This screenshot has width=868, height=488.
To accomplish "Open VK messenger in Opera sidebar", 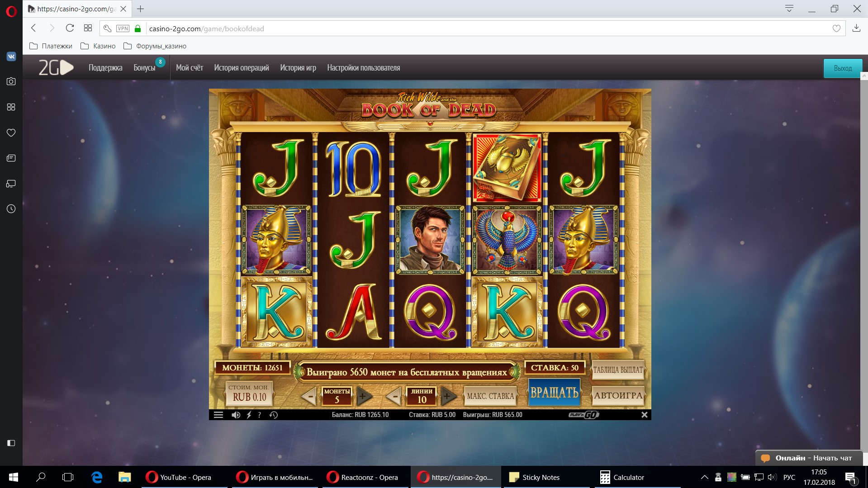I will coord(11,57).
